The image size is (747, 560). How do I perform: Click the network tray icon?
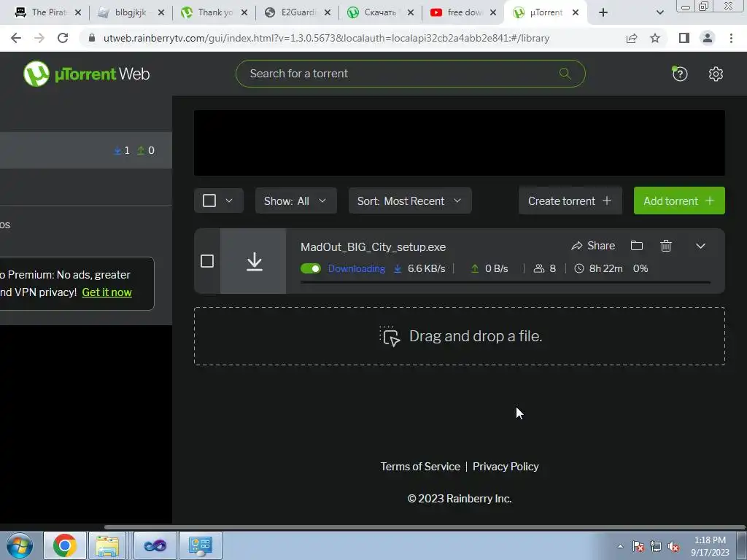click(656, 546)
